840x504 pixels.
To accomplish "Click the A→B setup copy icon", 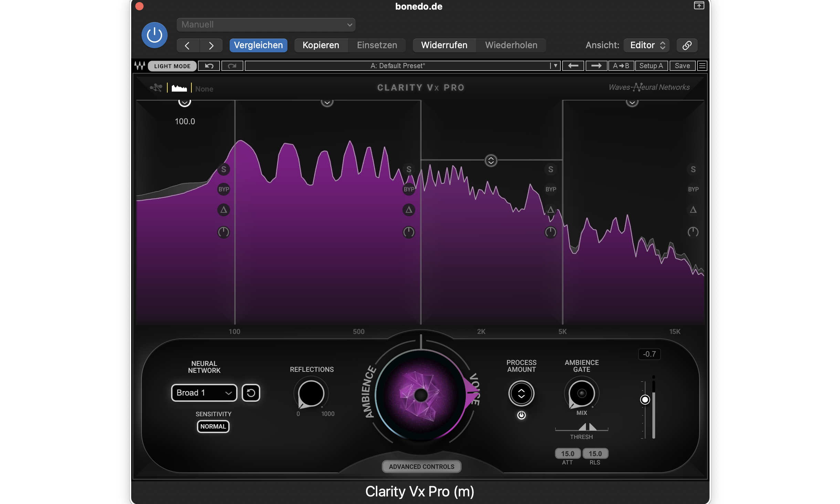I will click(621, 65).
